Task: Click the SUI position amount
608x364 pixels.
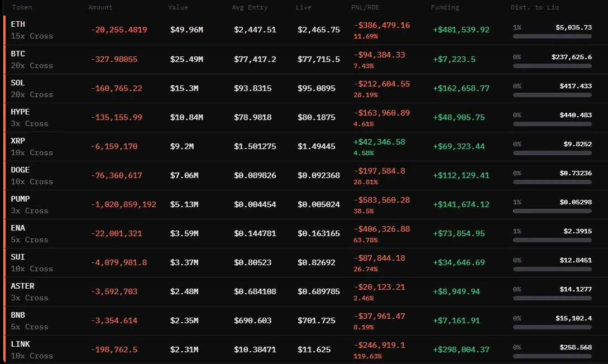Action: [119, 262]
